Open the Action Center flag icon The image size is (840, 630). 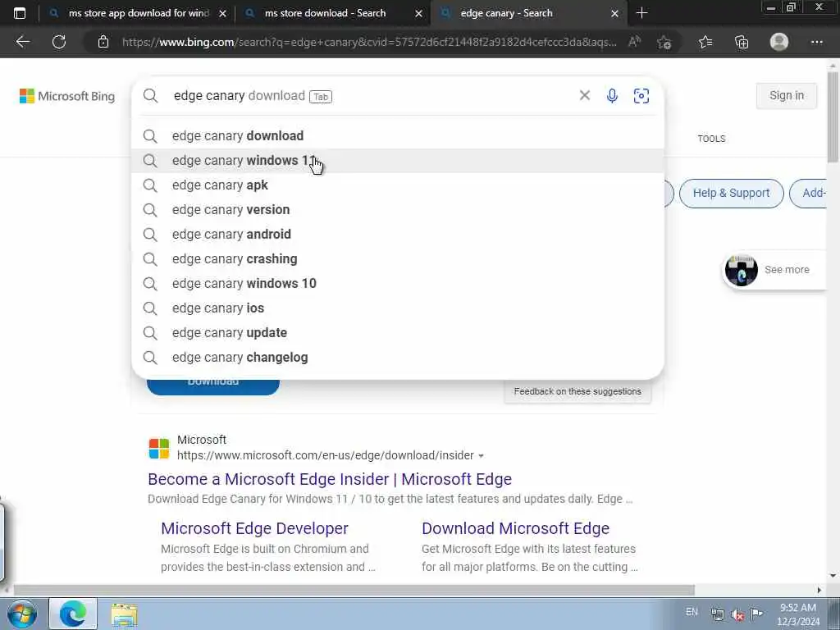(x=756, y=614)
